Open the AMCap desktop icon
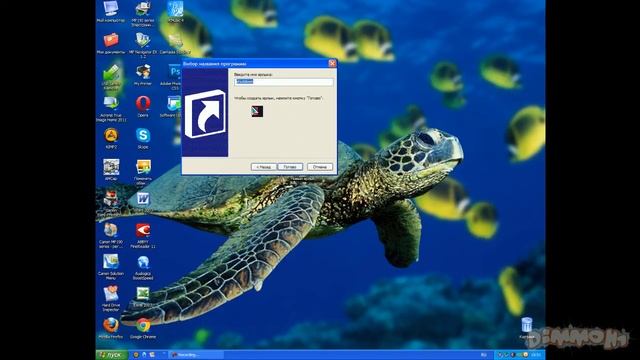The width and height of the screenshot is (640, 360). click(x=111, y=170)
